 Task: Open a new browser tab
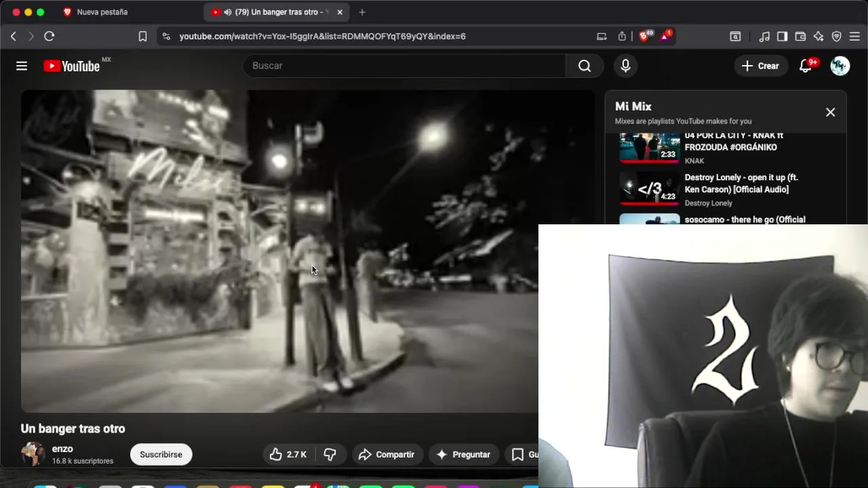362,12
